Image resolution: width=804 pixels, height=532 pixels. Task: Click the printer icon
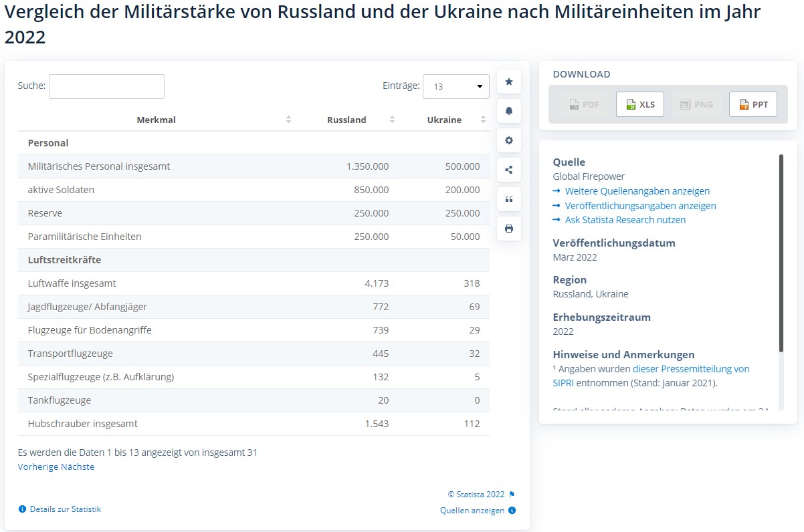click(x=509, y=229)
